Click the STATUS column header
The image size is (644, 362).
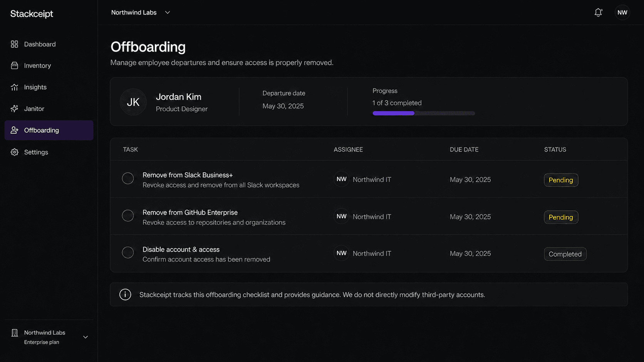(x=555, y=150)
